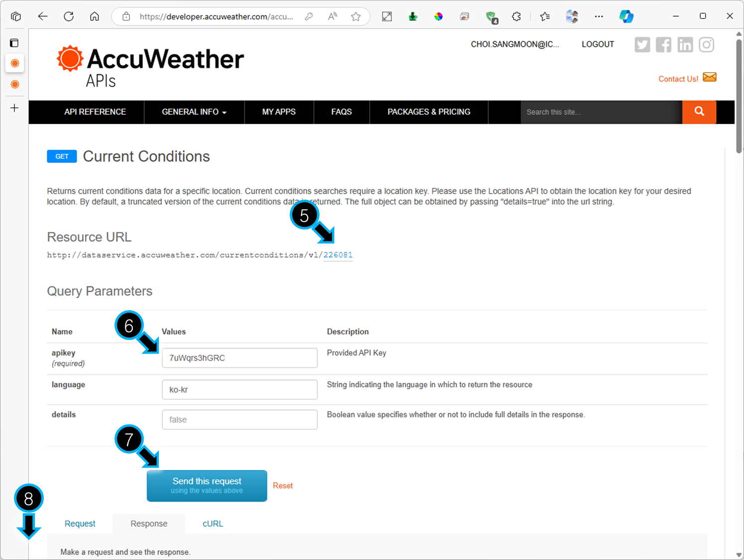Click the LOGOUT link
This screenshot has width=744, height=560.
(x=598, y=44)
